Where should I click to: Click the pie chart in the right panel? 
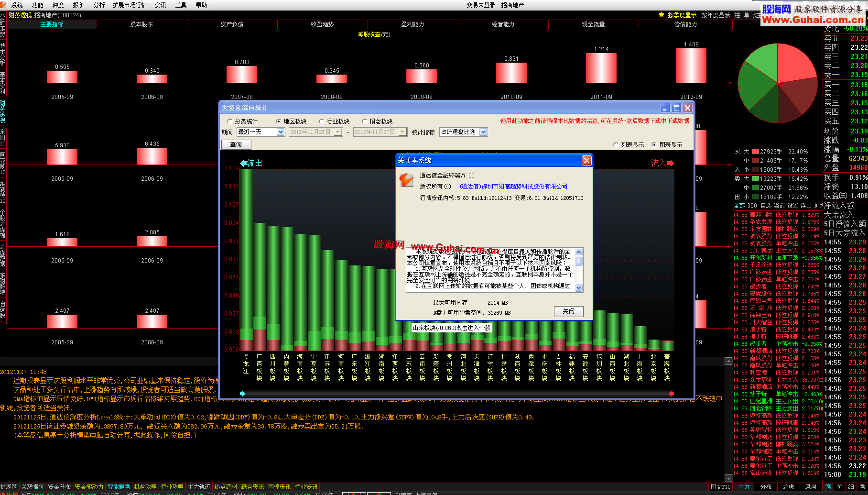[x=778, y=83]
